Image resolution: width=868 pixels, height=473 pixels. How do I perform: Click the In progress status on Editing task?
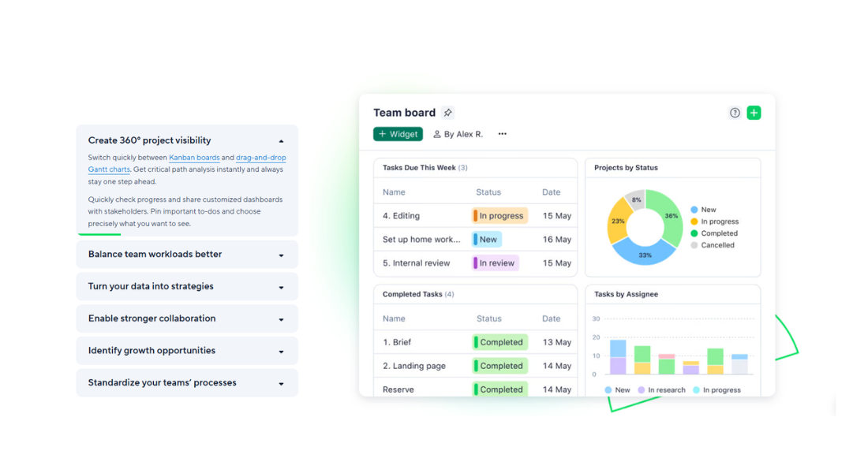[x=498, y=216]
